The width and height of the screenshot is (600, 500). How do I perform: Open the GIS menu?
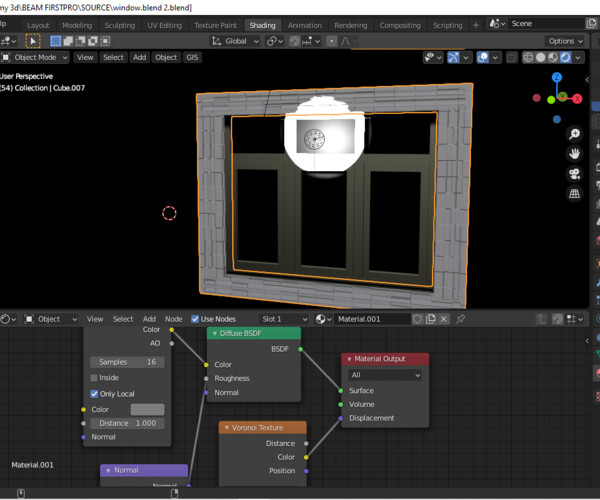tap(193, 57)
